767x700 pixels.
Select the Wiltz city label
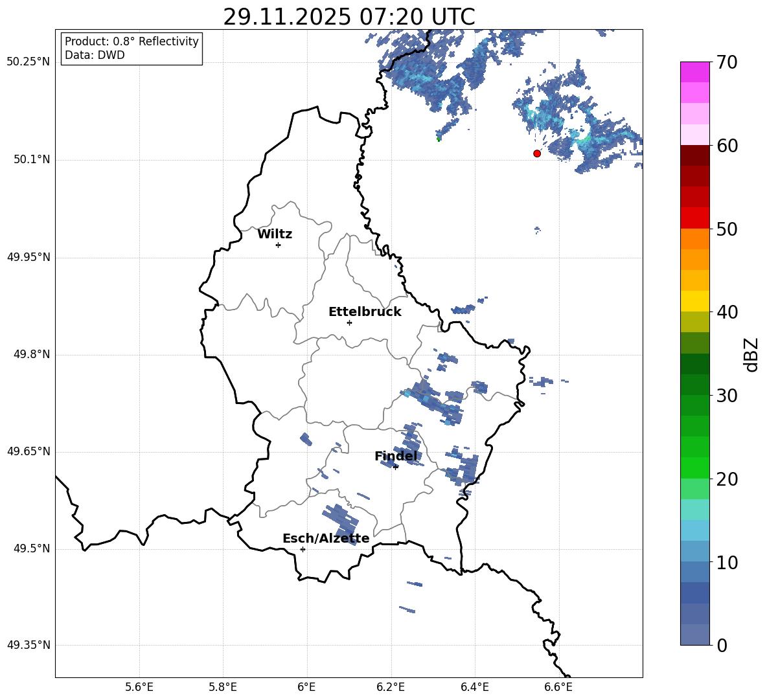point(275,234)
